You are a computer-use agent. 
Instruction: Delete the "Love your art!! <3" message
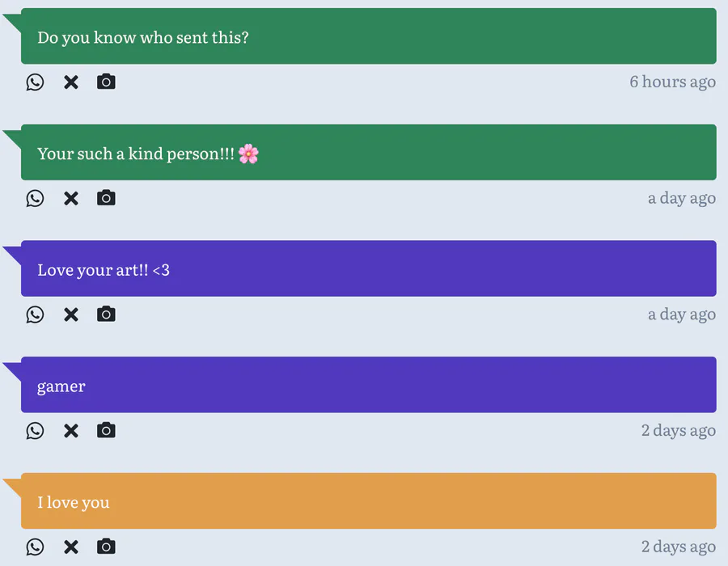[x=71, y=315]
